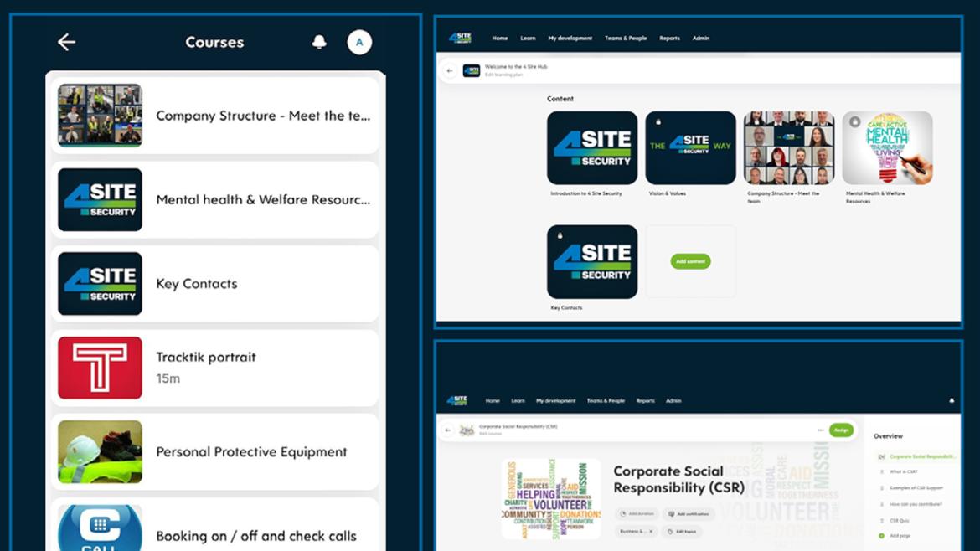Select What is CSR? in Overview list
Screen dimensions: 980x551
[x=904, y=472]
